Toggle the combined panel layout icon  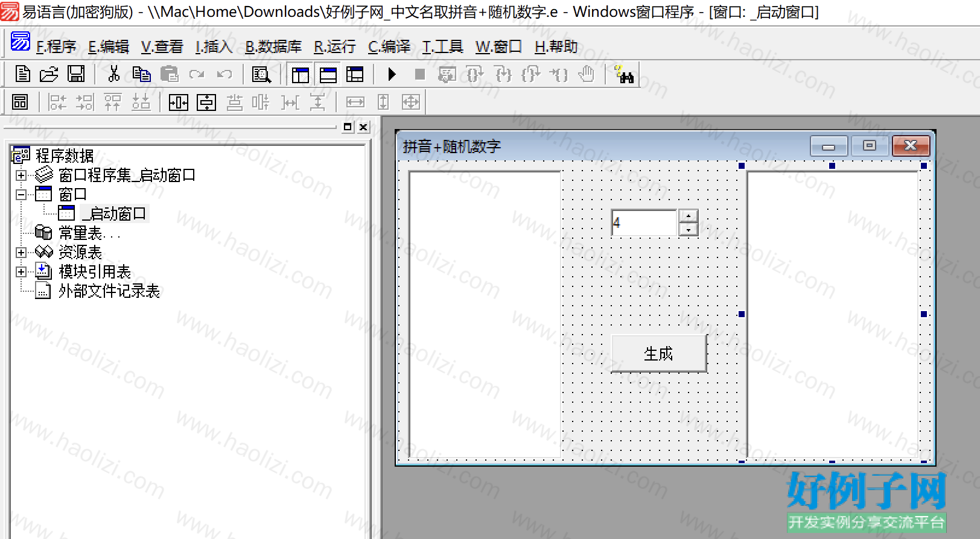click(355, 74)
